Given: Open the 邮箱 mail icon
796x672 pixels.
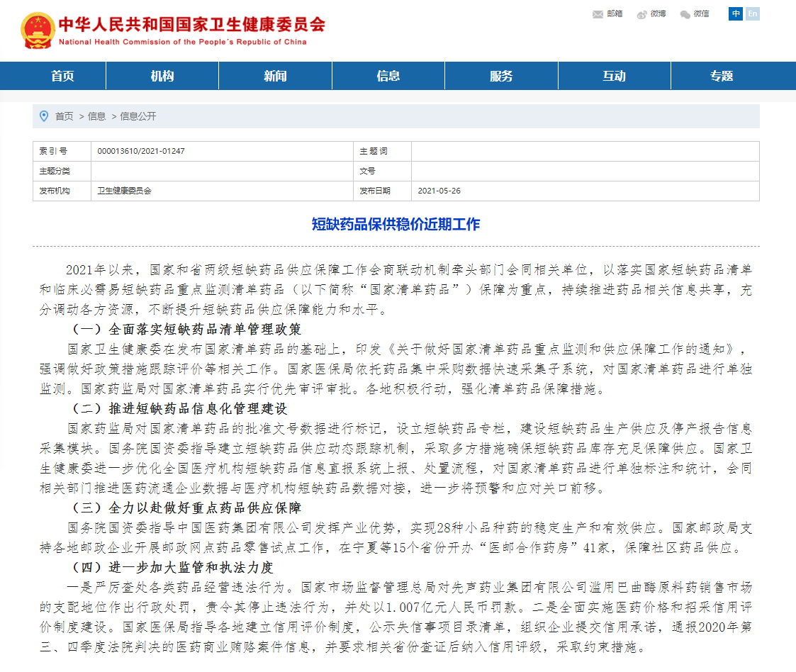Looking at the screenshot, I should point(607,14).
